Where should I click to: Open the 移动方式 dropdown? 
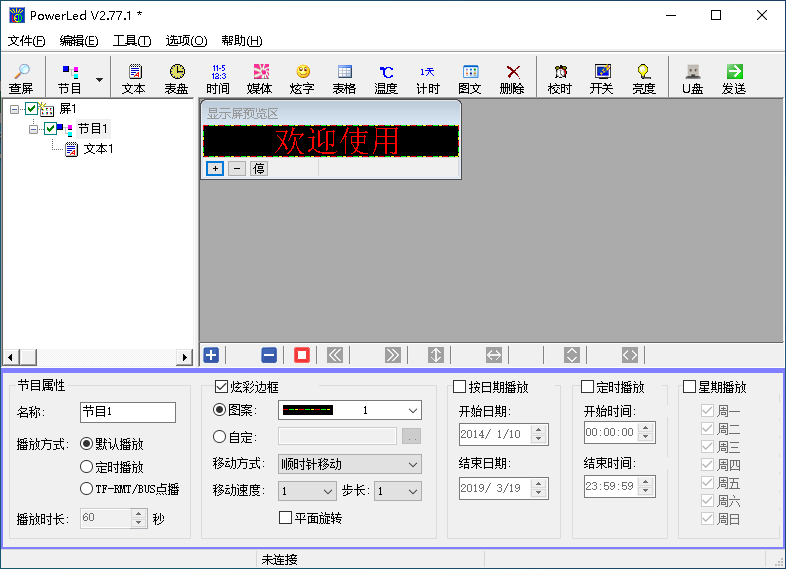pos(350,464)
